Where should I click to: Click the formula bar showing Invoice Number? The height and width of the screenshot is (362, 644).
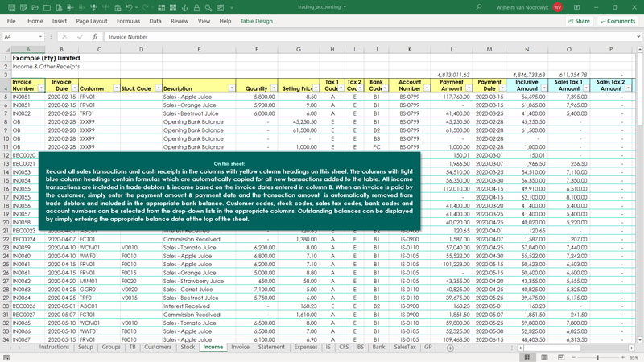tap(369, 36)
